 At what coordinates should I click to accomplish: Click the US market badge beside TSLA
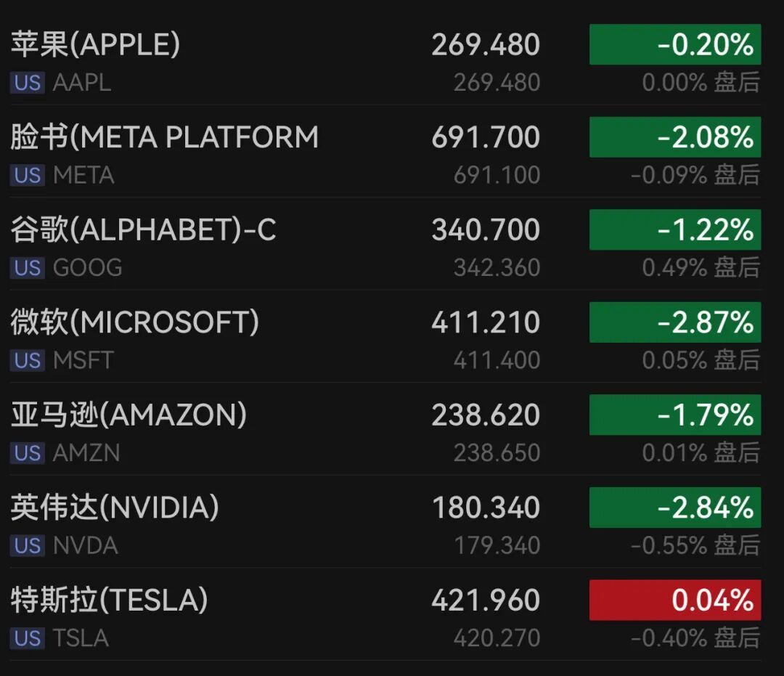[x=28, y=638]
